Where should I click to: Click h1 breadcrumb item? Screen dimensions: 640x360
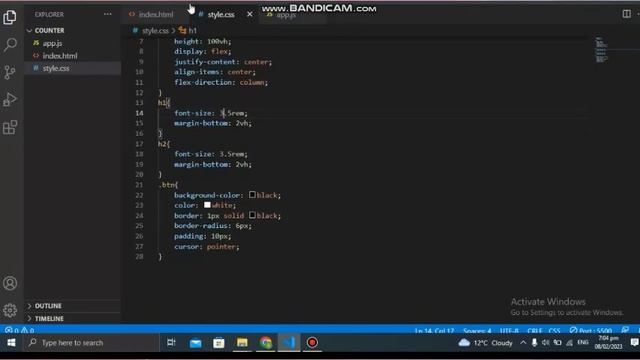tap(192, 31)
